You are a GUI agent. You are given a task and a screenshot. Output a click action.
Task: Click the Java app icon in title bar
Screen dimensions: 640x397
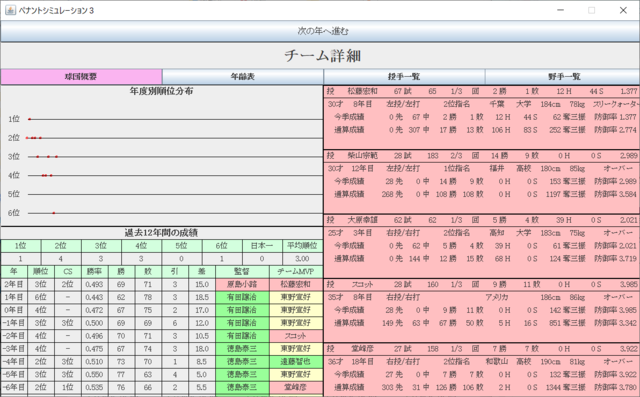(10, 10)
